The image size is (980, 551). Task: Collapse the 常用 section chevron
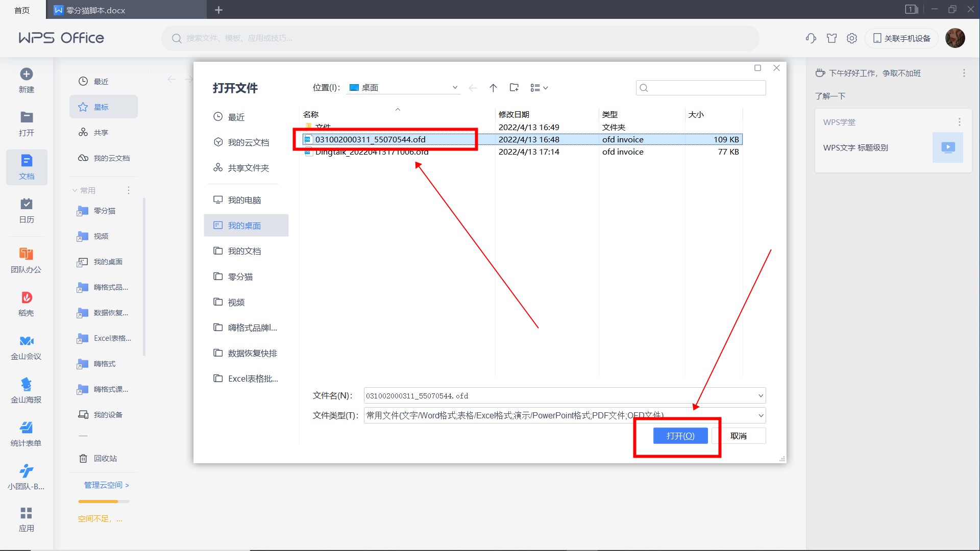(75, 190)
